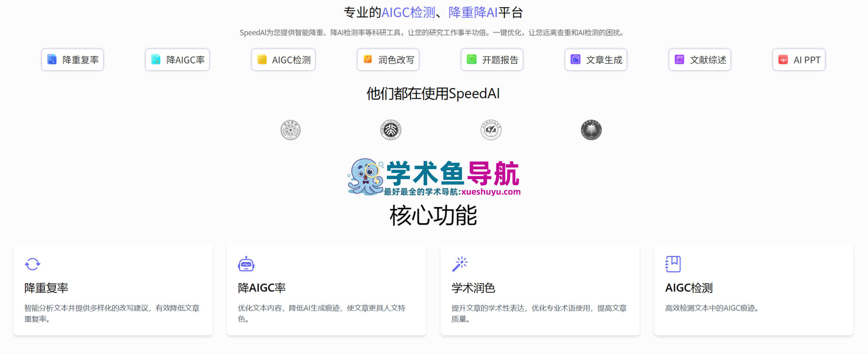Viewport: 868px width, 354px height.
Task: Click the robot icon on the 降AIGC率 card
Action: 246,264
